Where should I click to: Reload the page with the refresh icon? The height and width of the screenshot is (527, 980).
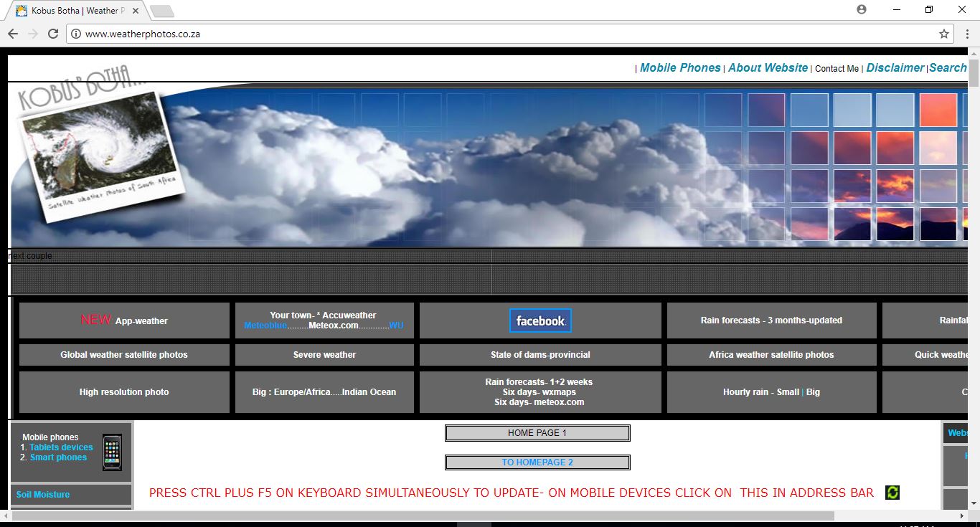[53, 34]
